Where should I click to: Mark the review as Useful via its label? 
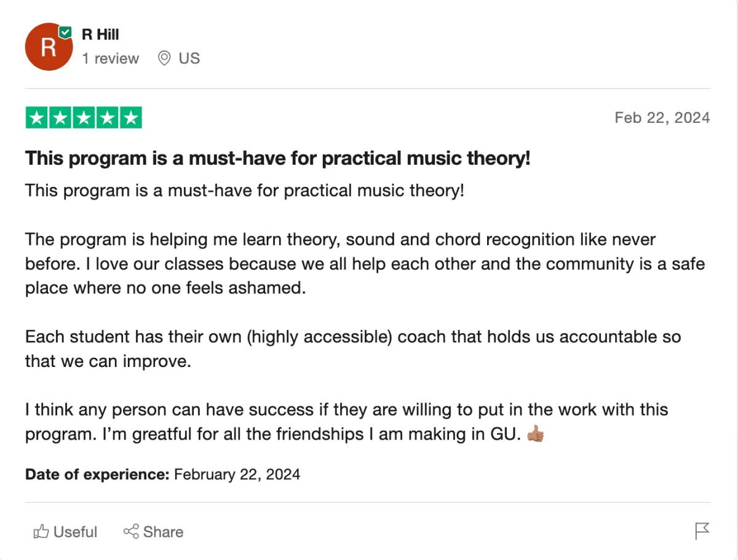point(75,532)
